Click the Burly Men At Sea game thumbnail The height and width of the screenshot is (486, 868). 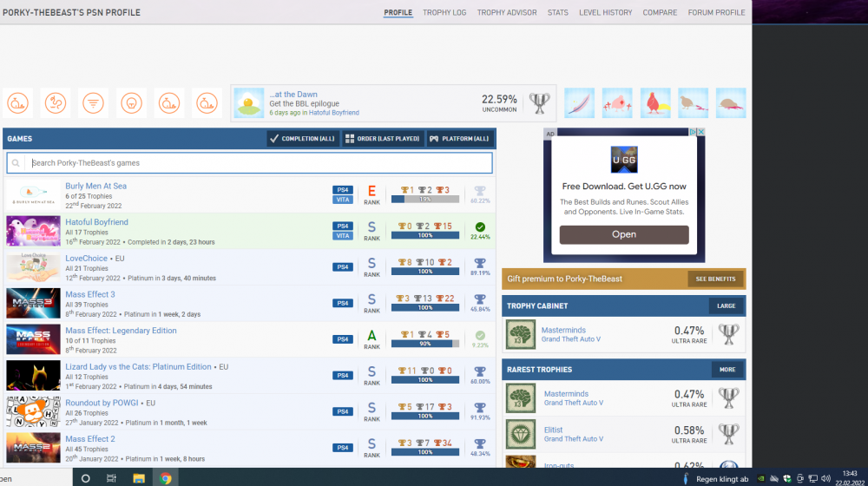point(33,194)
